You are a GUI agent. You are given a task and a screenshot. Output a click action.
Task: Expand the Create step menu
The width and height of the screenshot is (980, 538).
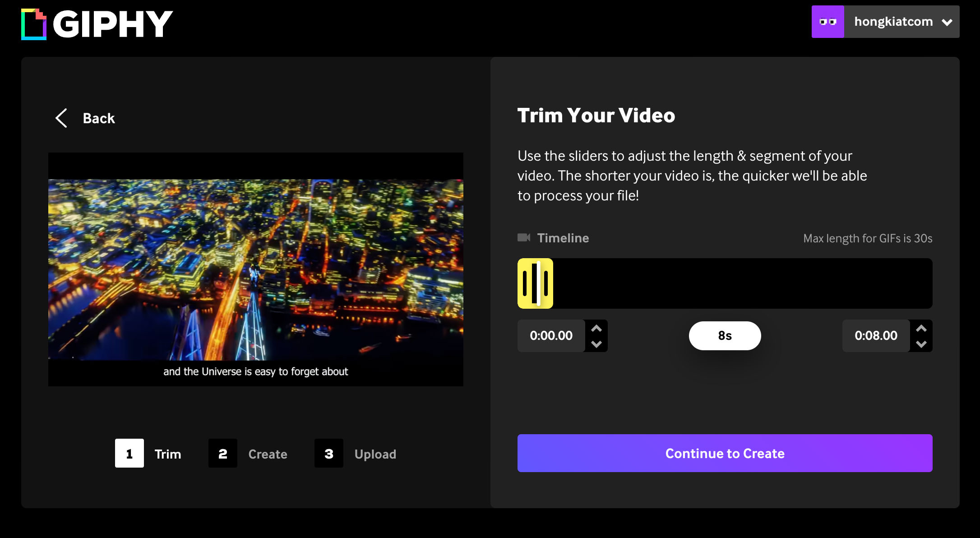click(268, 453)
